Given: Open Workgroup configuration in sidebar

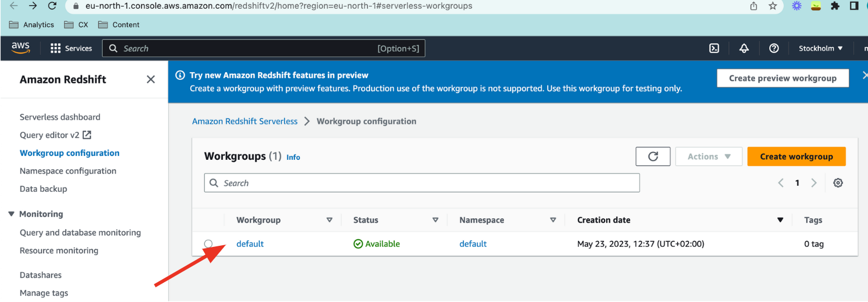Looking at the screenshot, I should pos(69,153).
